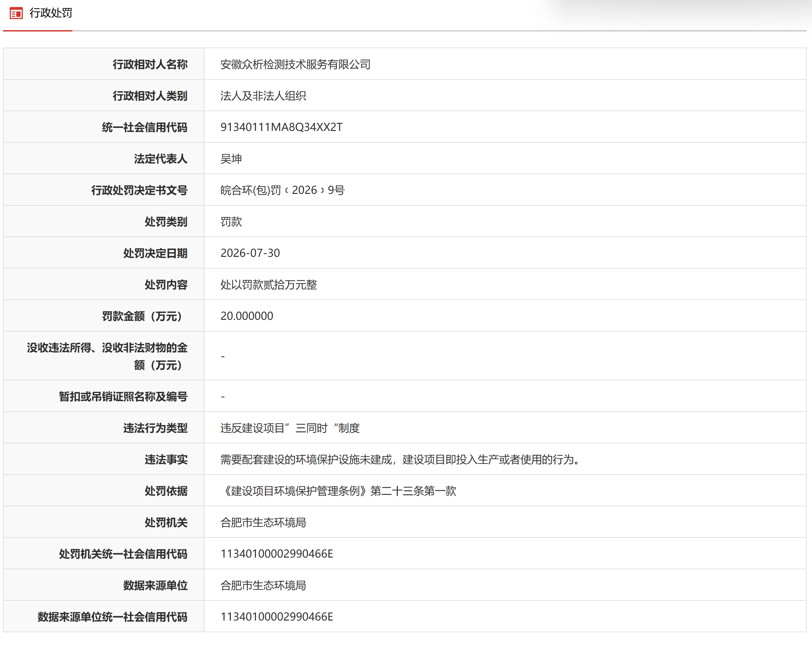Click code 11340100002990466E in 处罚机关统一社会信用代码 row
Screen dimensions: 812x646
click(277, 554)
